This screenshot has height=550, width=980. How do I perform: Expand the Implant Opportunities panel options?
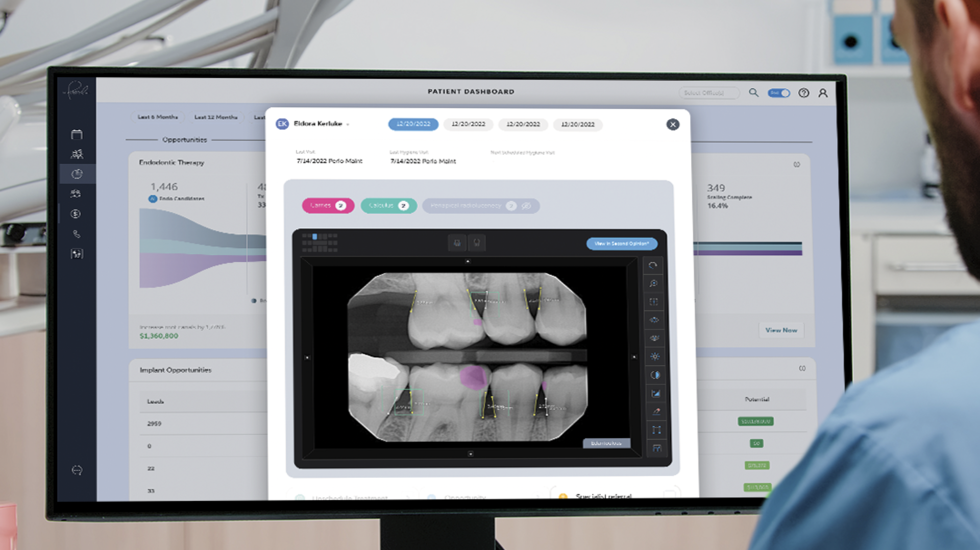point(802,369)
